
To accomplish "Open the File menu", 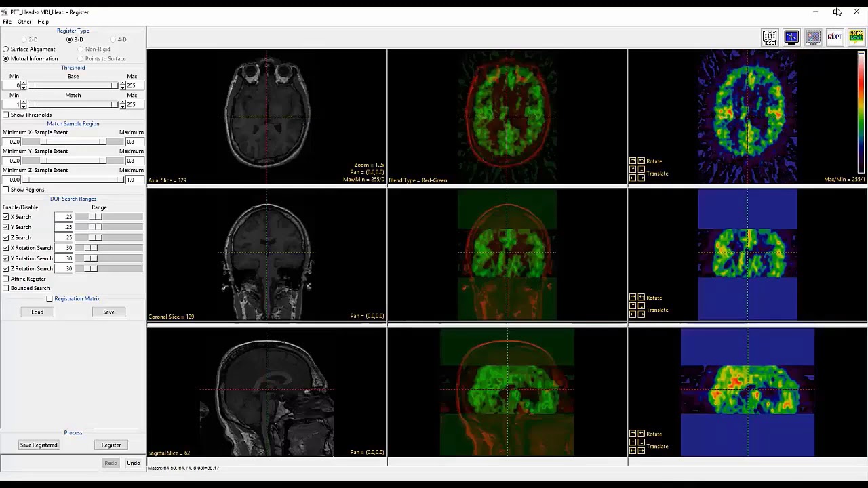I will click(7, 22).
